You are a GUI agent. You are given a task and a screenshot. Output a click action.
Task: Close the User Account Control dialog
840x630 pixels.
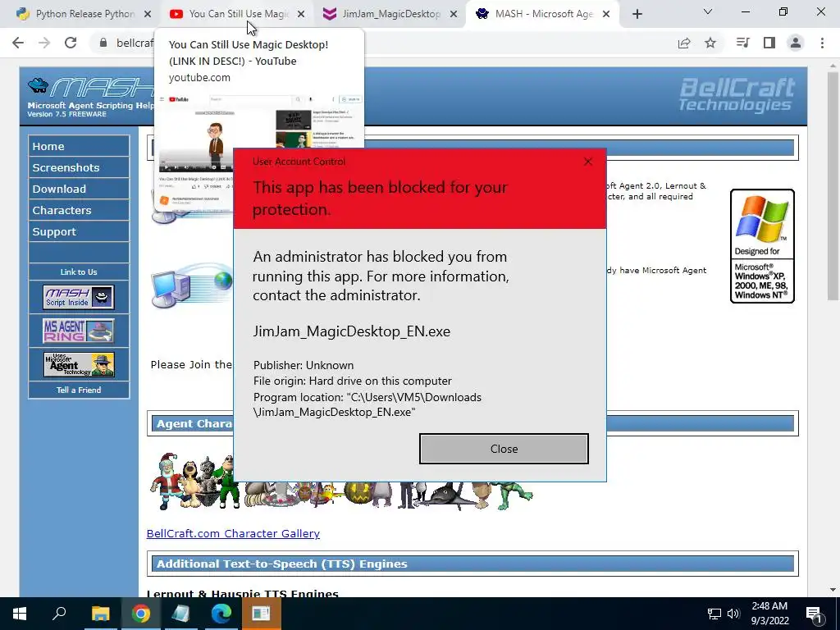point(504,449)
